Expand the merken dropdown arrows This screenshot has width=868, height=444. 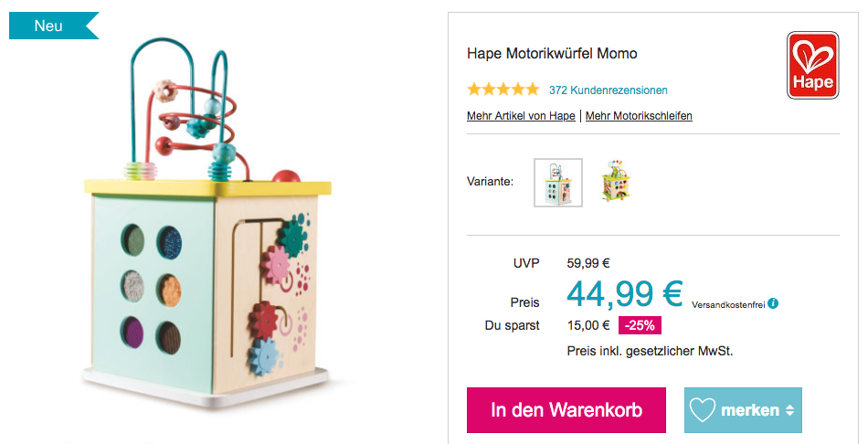[789, 410]
